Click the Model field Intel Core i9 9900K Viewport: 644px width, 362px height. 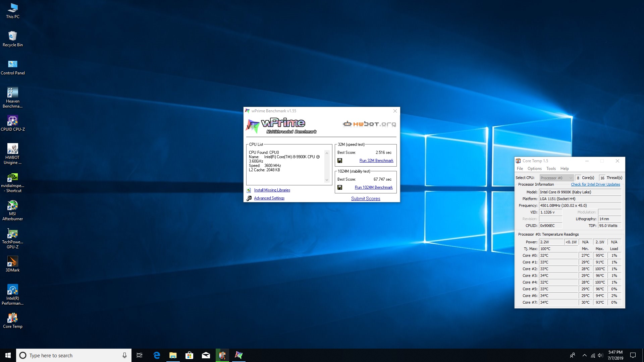[x=580, y=192]
